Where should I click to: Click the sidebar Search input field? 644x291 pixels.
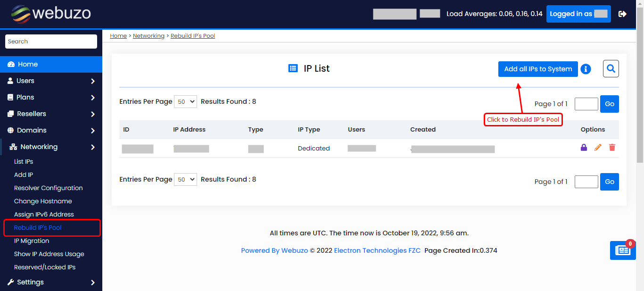click(51, 42)
